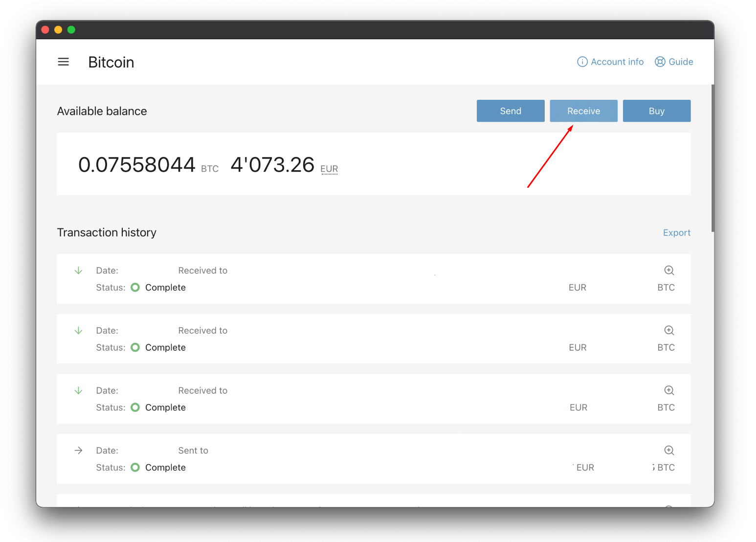Click the Available balance heading
The image size is (756, 542).
[102, 111]
